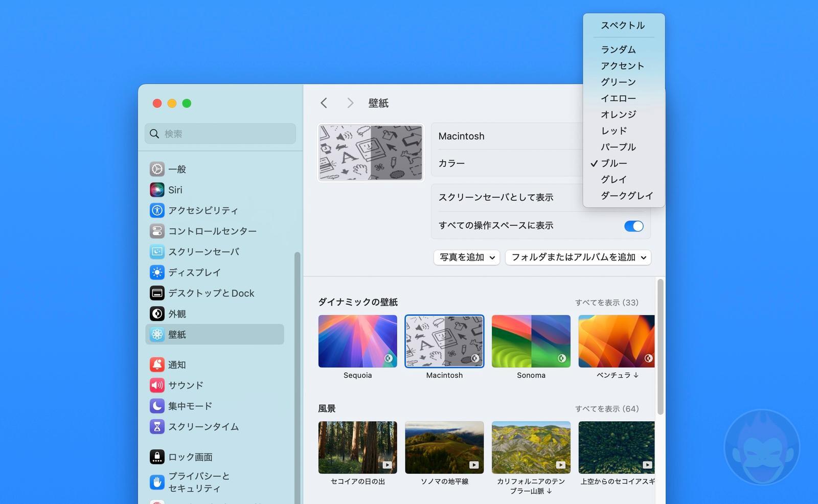Open the ロック画面 lock icon
This screenshot has width=818, height=504.
coord(157,456)
